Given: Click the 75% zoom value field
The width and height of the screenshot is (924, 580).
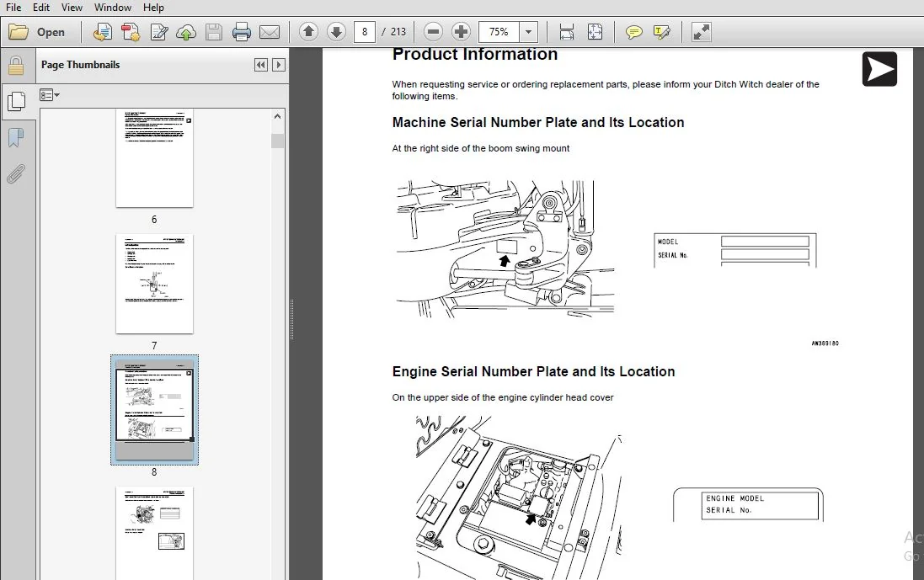Looking at the screenshot, I should coord(499,32).
